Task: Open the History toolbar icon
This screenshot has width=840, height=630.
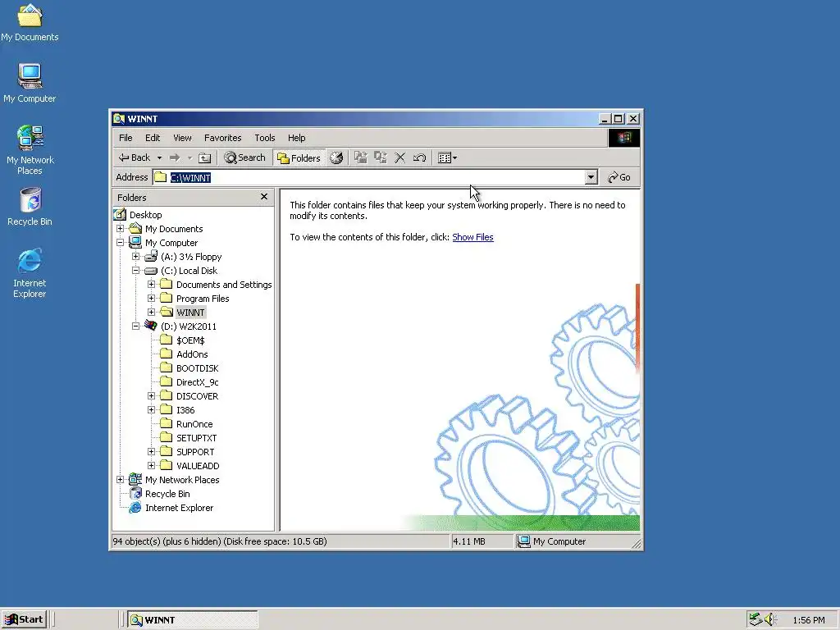Action: (x=336, y=157)
